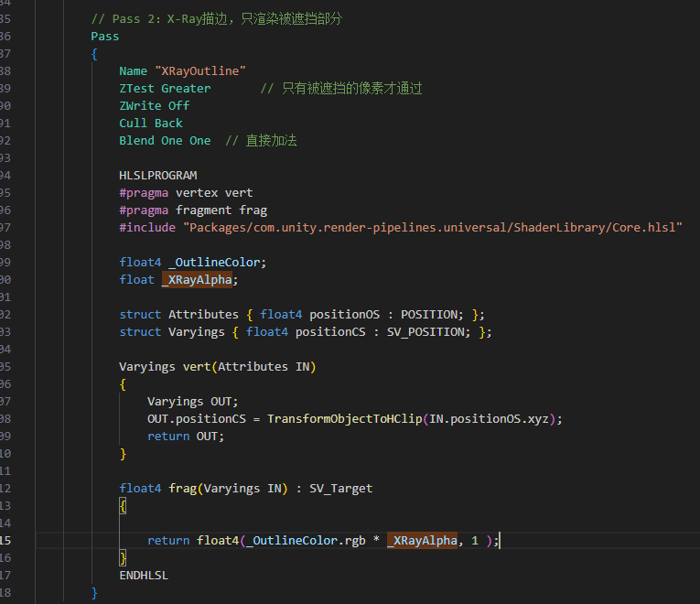Click the return OUT statement
Viewport: 700px width, 604px height.
(185, 436)
